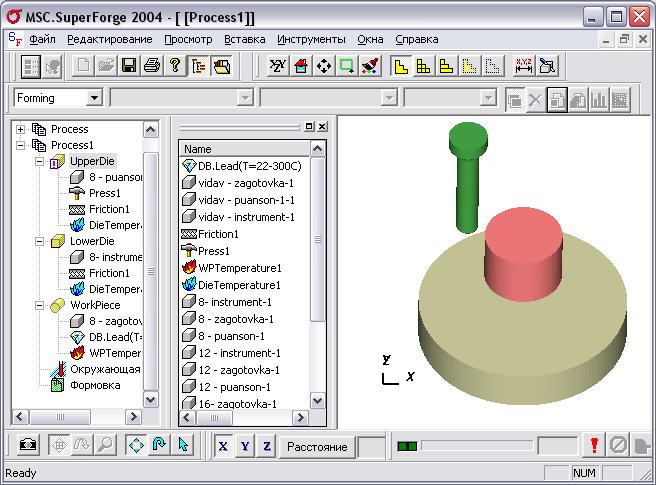Viewport: 656px width, 485px height.
Task: Open the Вставка menu
Action: tap(245, 39)
